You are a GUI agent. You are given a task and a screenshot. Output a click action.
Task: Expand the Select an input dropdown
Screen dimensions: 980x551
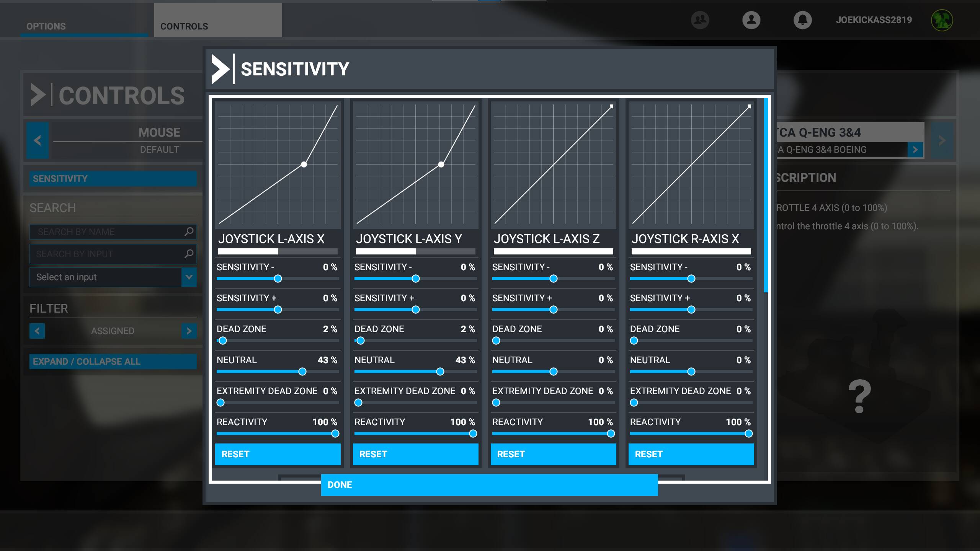[189, 277]
